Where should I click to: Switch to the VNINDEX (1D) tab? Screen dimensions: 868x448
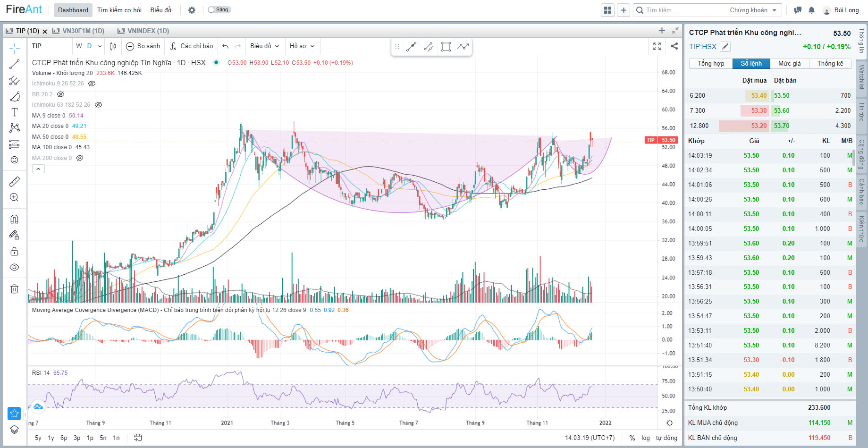click(x=143, y=31)
